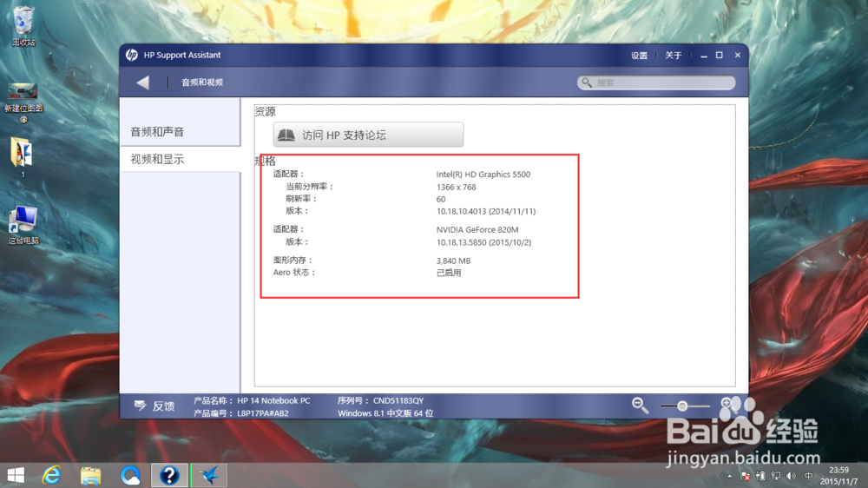Click the red flag action center tray icon

(745, 477)
